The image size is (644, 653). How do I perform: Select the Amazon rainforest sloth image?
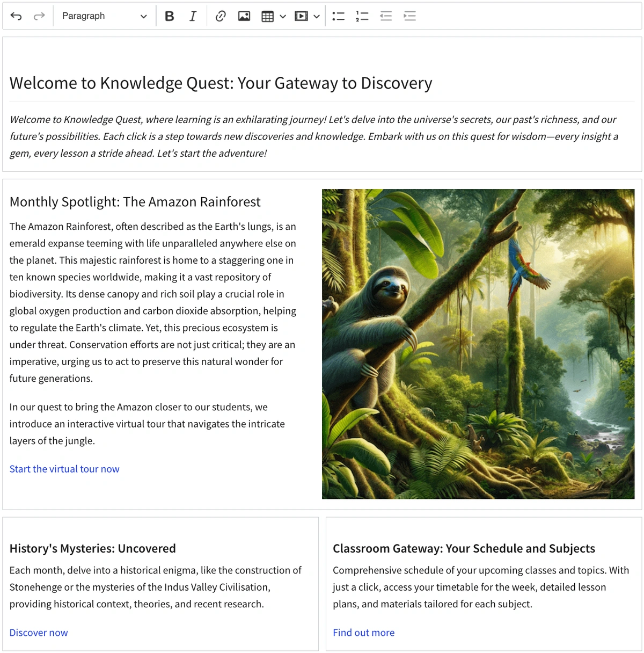click(x=478, y=344)
